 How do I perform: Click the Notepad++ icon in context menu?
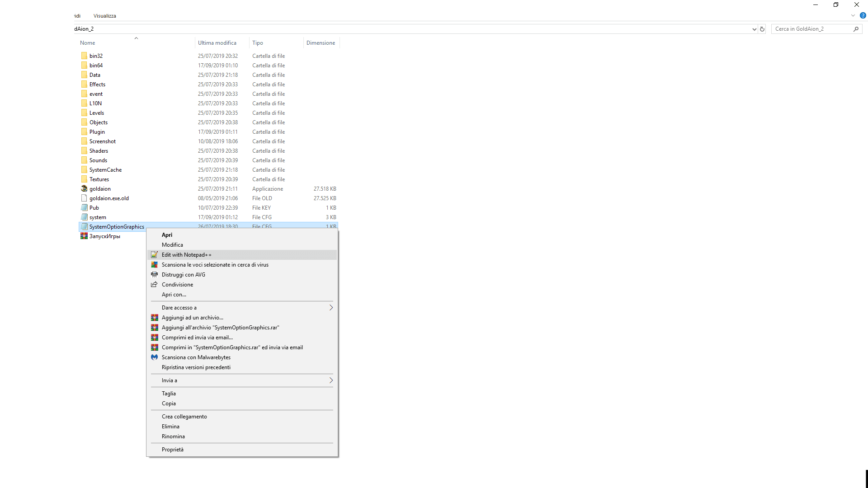[154, 255]
